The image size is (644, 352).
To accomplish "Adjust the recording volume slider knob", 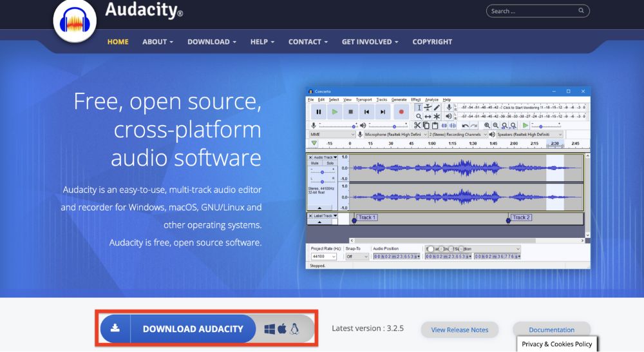I will [x=354, y=126].
